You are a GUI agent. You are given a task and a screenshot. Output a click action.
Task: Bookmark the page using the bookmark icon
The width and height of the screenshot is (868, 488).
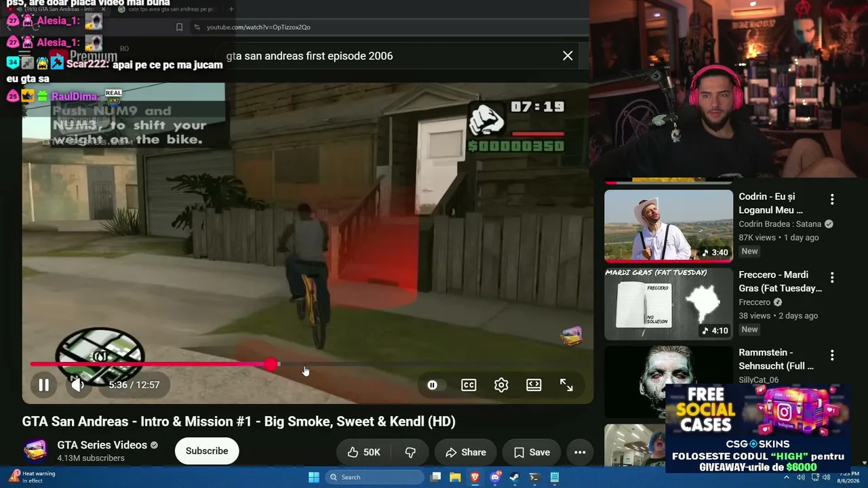click(179, 27)
